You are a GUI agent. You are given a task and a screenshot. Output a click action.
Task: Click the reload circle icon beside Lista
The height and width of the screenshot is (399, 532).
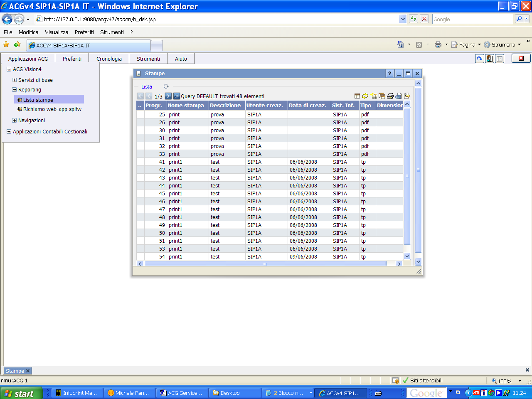click(x=166, y=86)
